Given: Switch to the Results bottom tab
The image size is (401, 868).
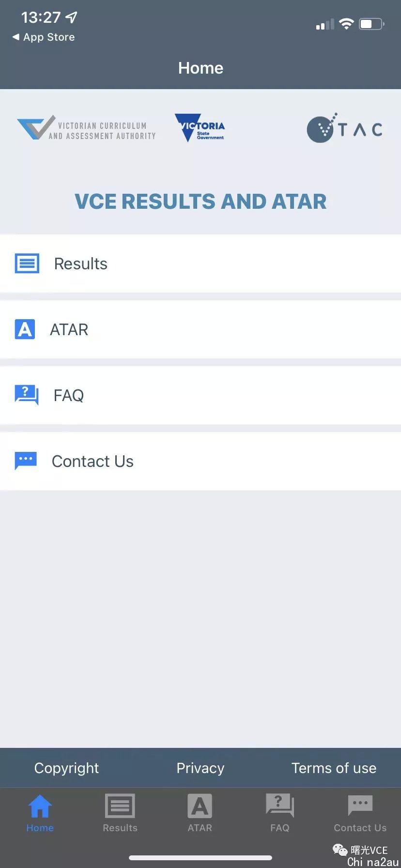Looking at the screenshot, I should tap(120, 813).
